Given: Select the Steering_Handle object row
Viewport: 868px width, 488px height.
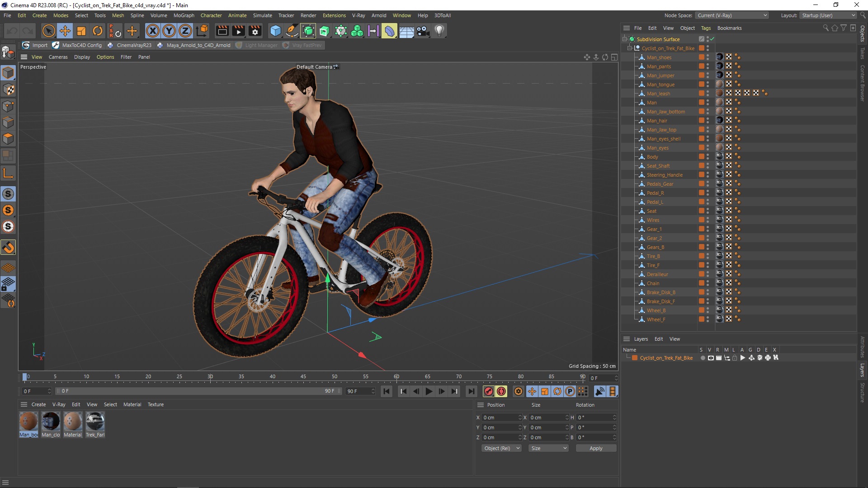Looking at the screenshot, I should 665,175.
